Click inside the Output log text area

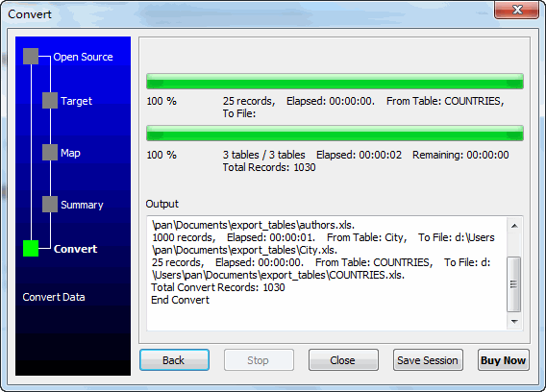pos(327,273)
